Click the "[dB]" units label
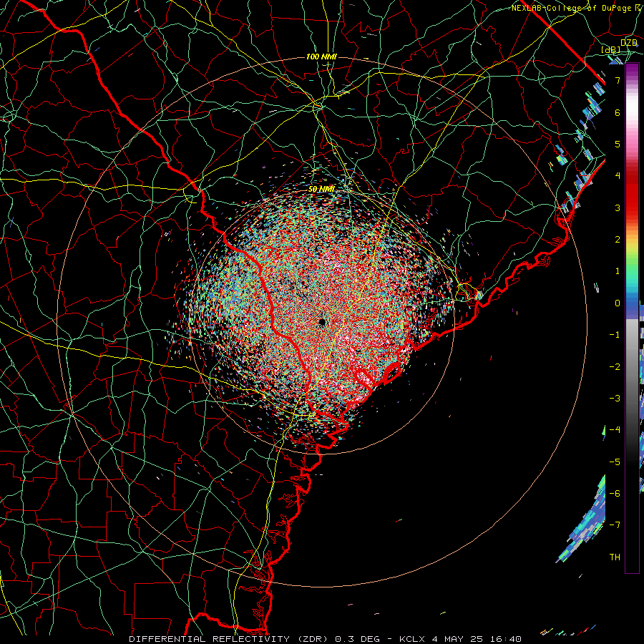Image resolution: width=644 pixels, height=644 pixels. (611, 50)
